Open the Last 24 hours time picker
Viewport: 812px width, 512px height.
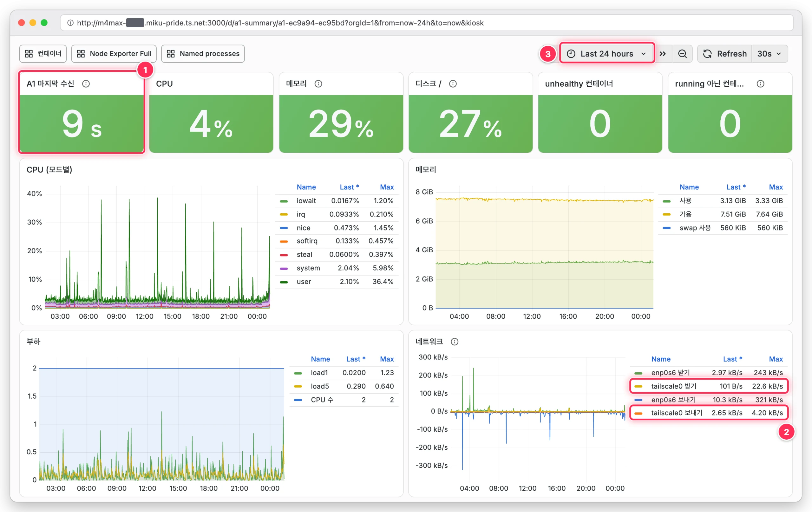point(607,54)
